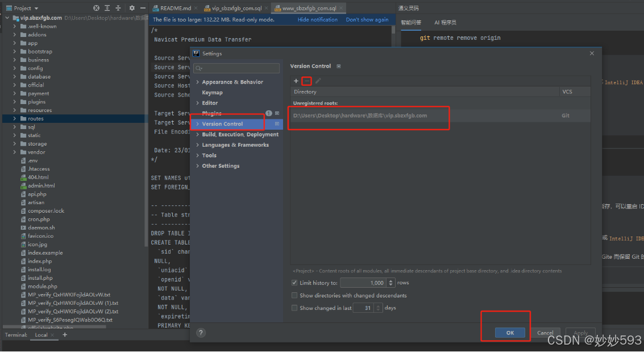
Task: Hide the Project tool window
Action: coord(143,8)
